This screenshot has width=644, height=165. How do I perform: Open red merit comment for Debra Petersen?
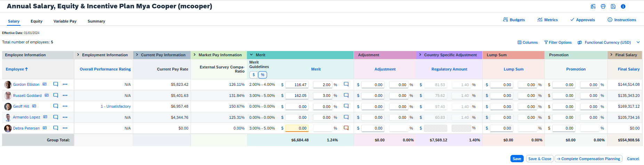(346, 128)
